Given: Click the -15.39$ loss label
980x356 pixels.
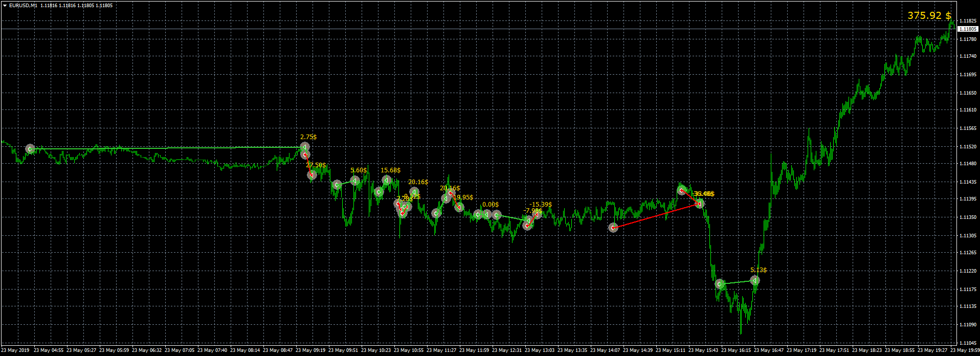Looking at the screenshot, I should click(x=541, y=205).
